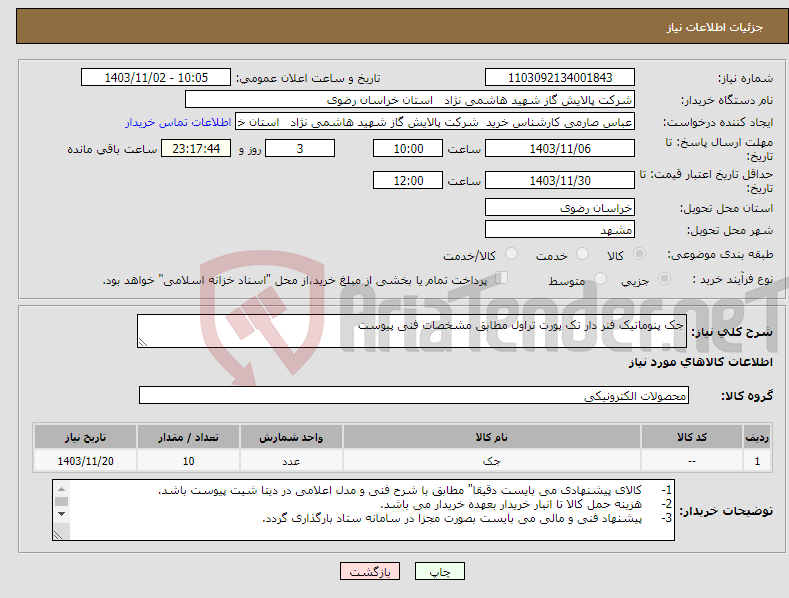Click the validity time field 12:00
This screenshot has height=598, width=789.
[408, 180]
